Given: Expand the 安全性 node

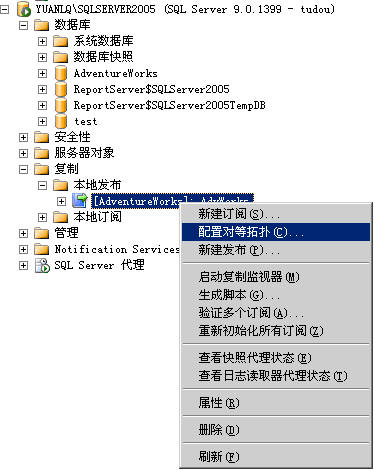Looking at the screenshot, I should (x=23, y=137).
